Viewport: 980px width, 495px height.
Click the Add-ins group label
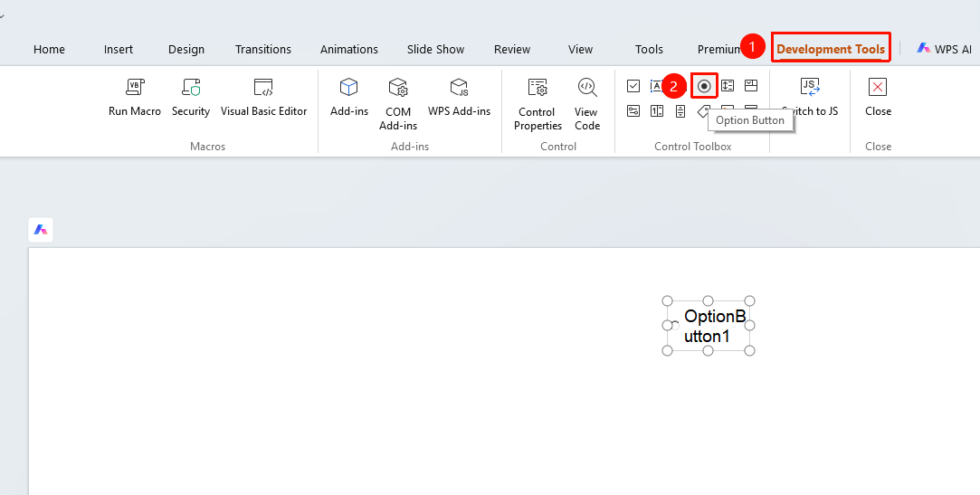410,147
